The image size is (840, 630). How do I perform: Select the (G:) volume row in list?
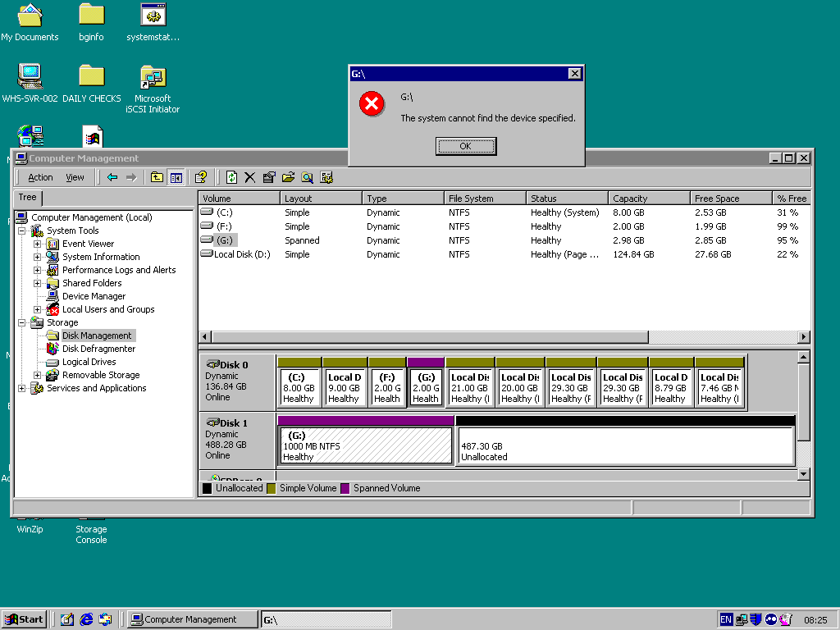(x=504, y=240)
